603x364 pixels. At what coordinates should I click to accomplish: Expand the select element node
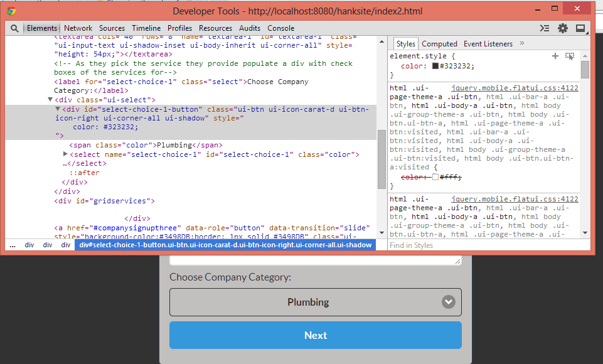[x=66, y=154]
